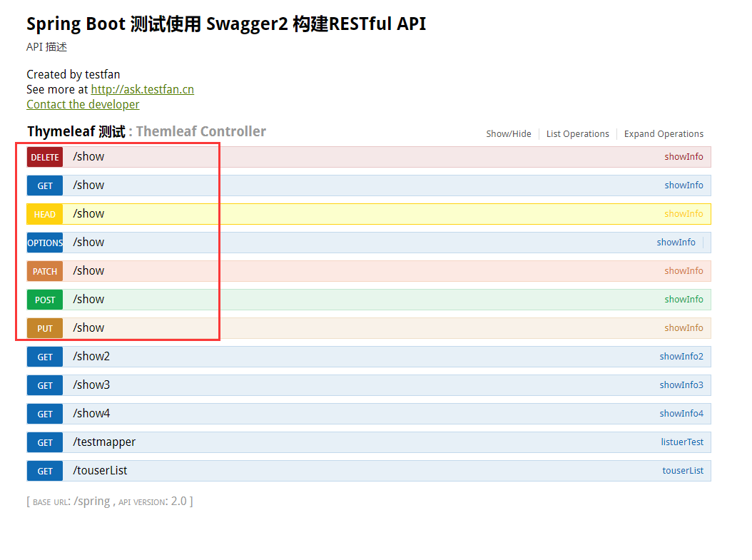Expand the /show3 endpoint path

click(x=91, y=385)
